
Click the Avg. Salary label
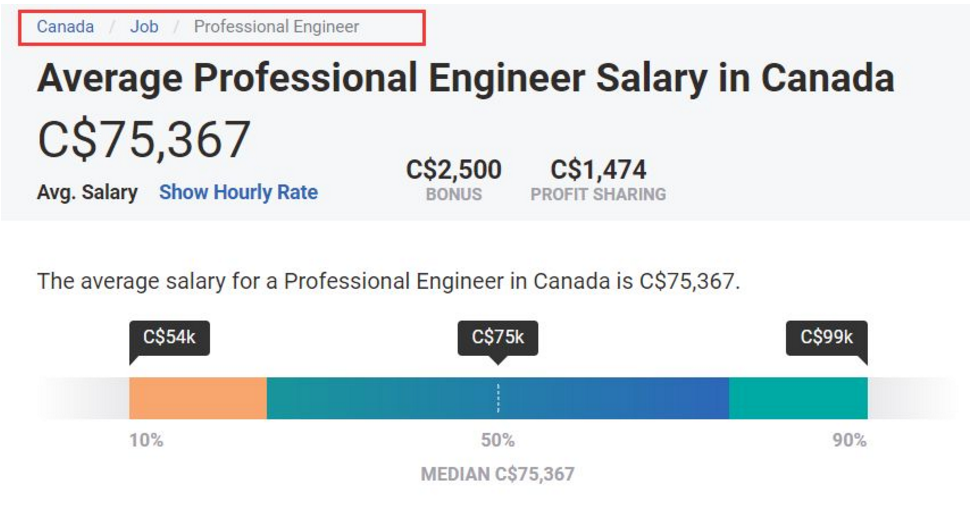click(x=87, y=192)
